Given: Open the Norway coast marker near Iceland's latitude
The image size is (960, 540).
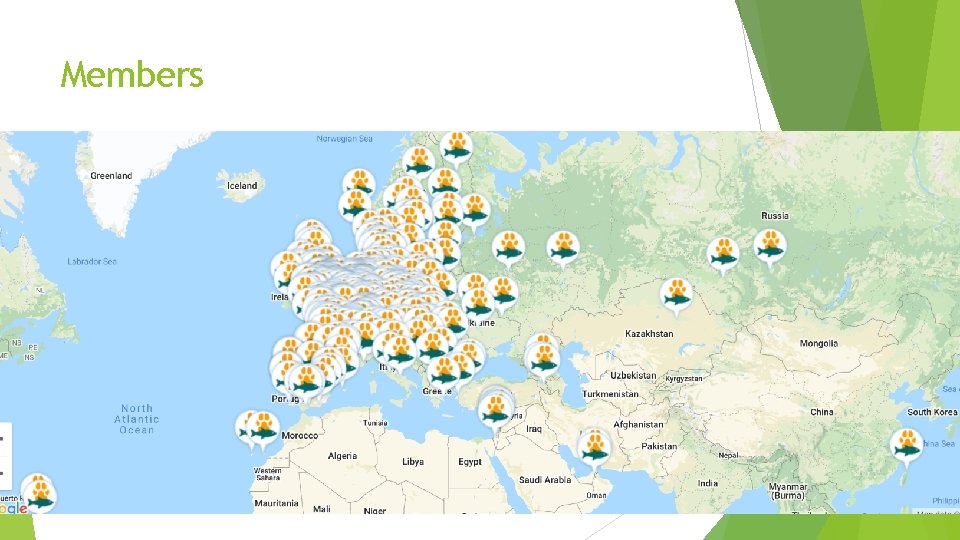Looking at the screenshot, I should point(359,186).
